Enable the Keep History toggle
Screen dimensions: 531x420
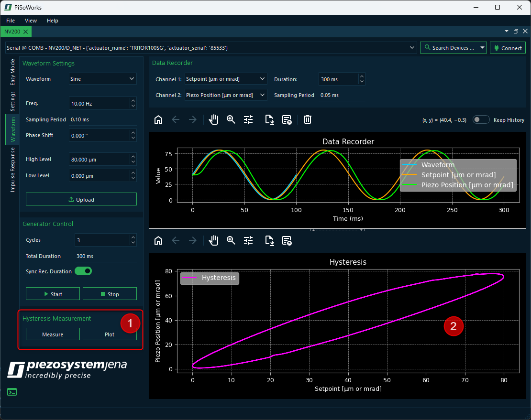point(481,120)
